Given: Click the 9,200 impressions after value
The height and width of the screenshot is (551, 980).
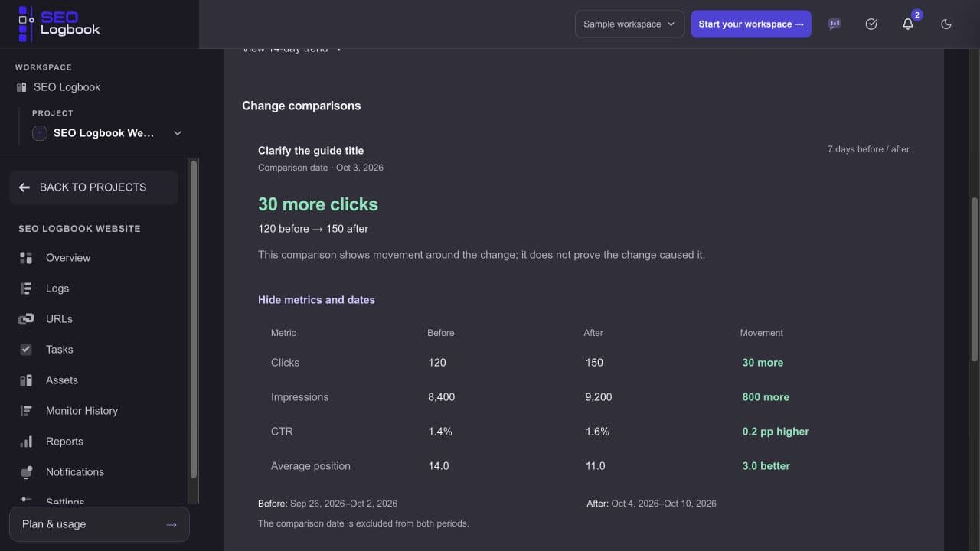Looking at the screenshot, I should (598, 397).
